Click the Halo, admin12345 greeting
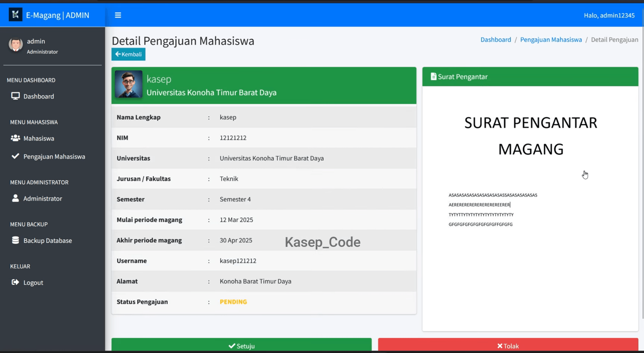Viewport: 644px width, 353px height. point(609,15)
